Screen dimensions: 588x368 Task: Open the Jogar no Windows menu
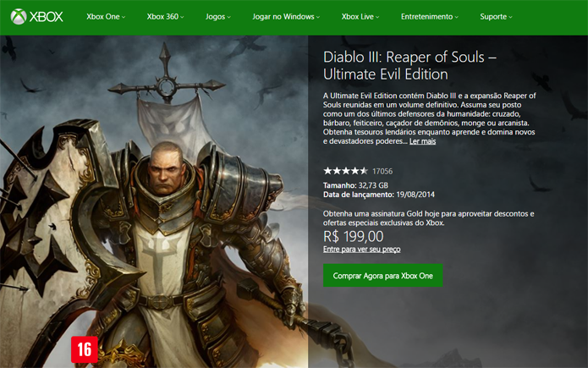click(286, 17)
